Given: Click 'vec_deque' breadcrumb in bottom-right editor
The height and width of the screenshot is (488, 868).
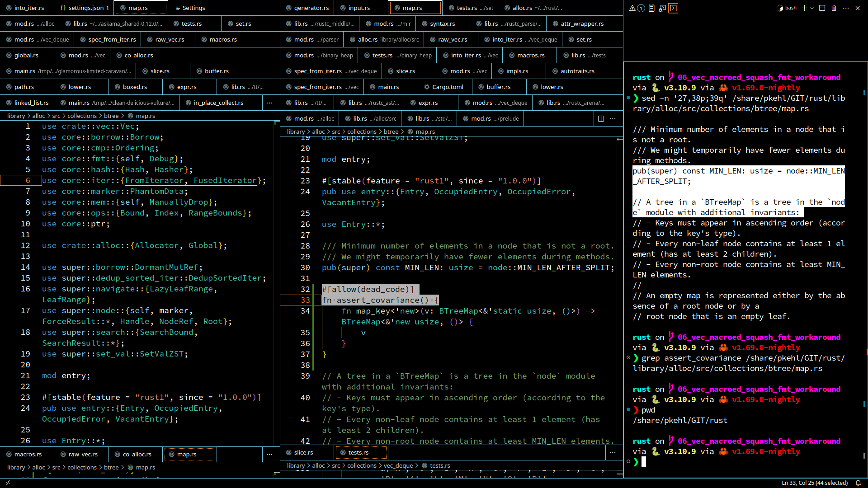Looking at the screenshot, I should [398, 465].
